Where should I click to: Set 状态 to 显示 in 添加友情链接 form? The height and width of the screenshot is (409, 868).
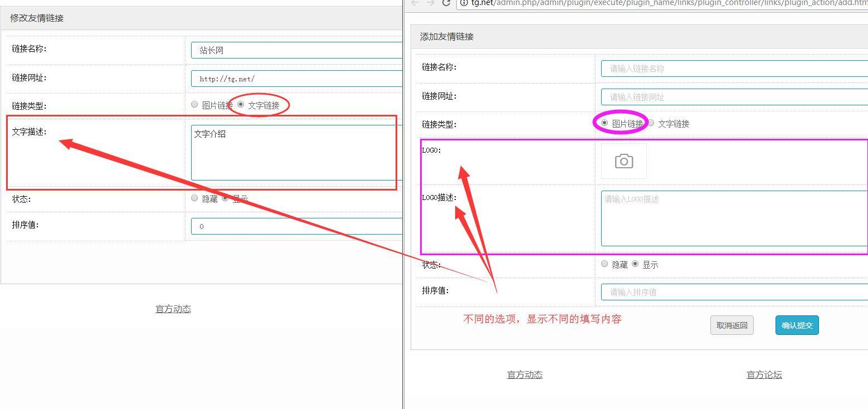[635, 264]
